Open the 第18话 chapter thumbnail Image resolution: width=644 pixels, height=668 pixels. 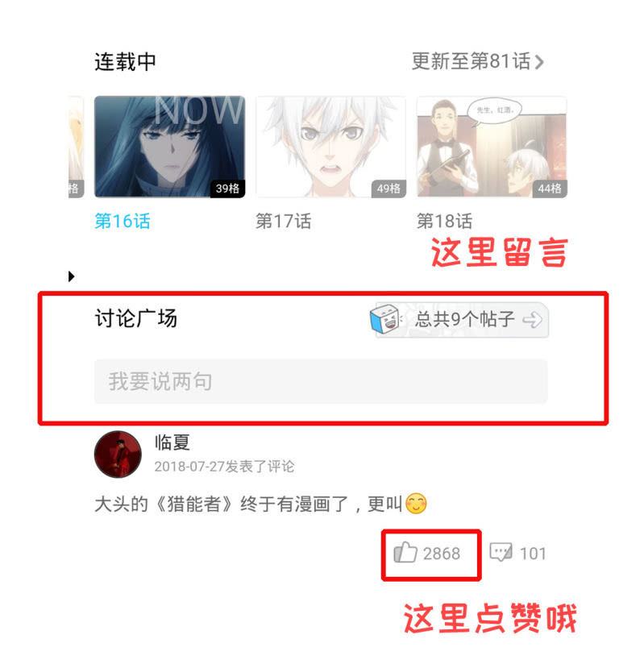[492, 147]
